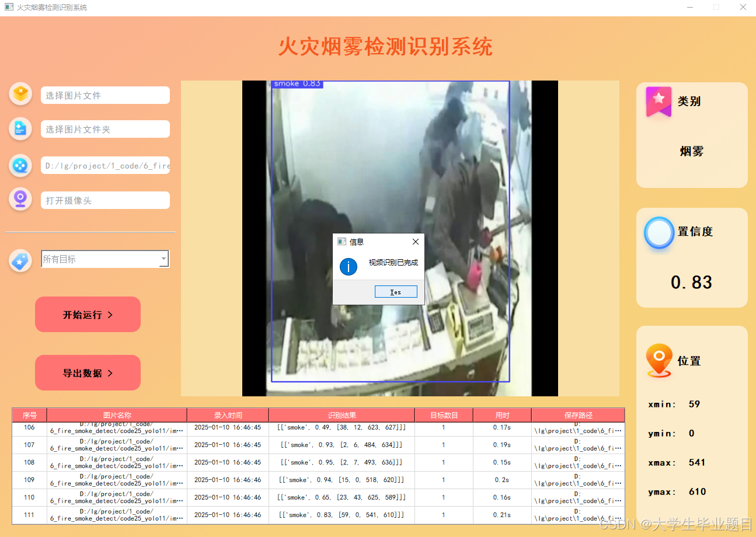Viewport: 756px width, 537px height.
Task: Click the blue ring icon beside 置信度
Action: coord(658,232)
